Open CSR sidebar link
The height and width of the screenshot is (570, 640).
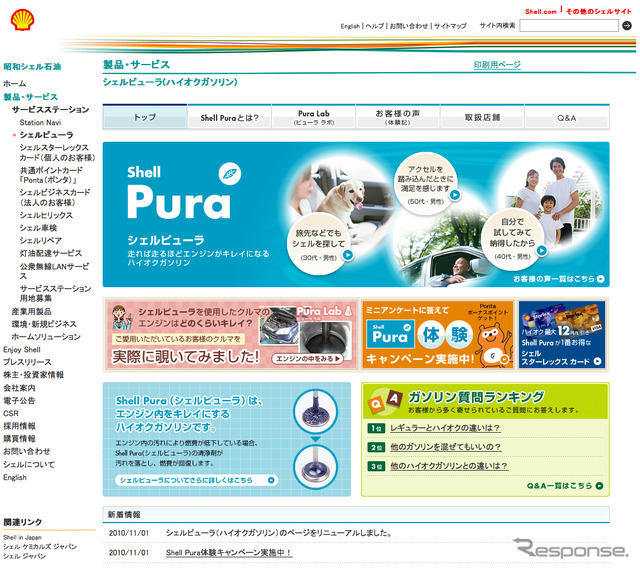[x=11, y=413]
